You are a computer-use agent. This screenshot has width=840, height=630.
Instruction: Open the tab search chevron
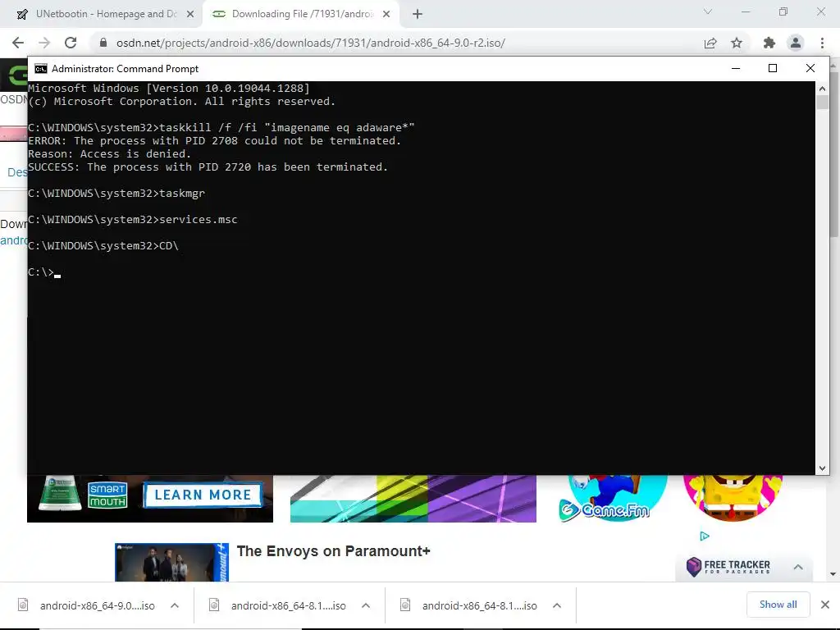pos(708,11)
